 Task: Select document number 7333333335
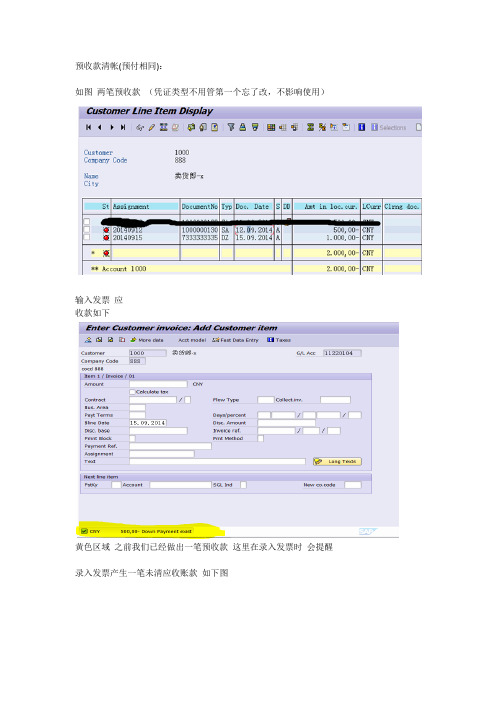[x=200, y=238]
